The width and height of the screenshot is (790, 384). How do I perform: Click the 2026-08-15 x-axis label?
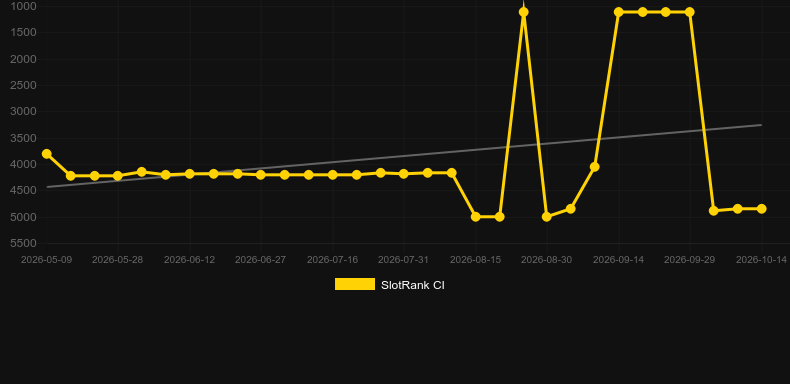point(476,260)
